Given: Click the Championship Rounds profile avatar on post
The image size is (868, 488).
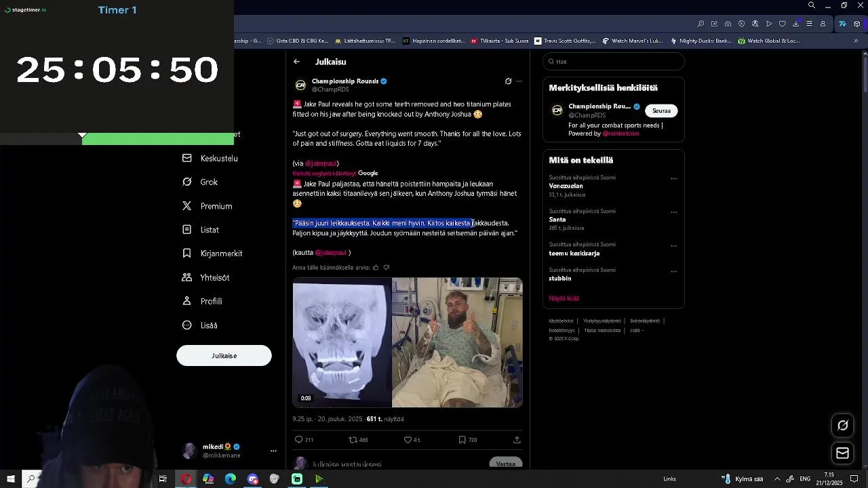Looking at the screenshot, I should (300, 85).
